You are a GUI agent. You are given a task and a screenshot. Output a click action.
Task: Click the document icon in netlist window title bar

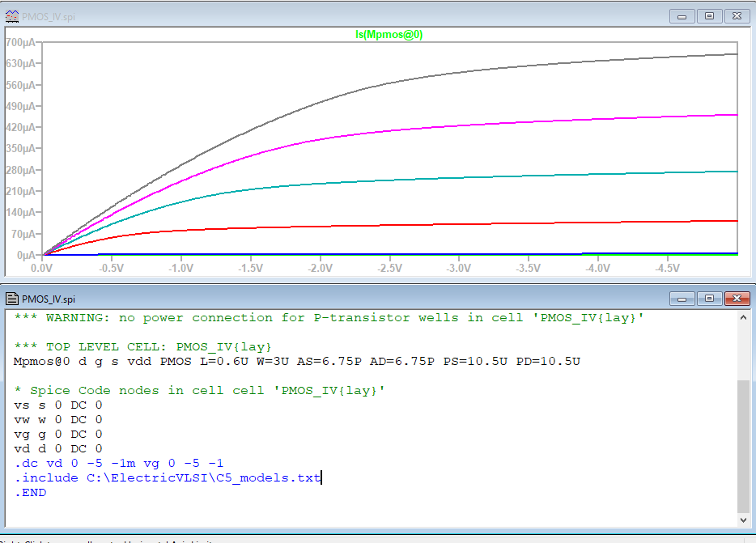[13, 298]
